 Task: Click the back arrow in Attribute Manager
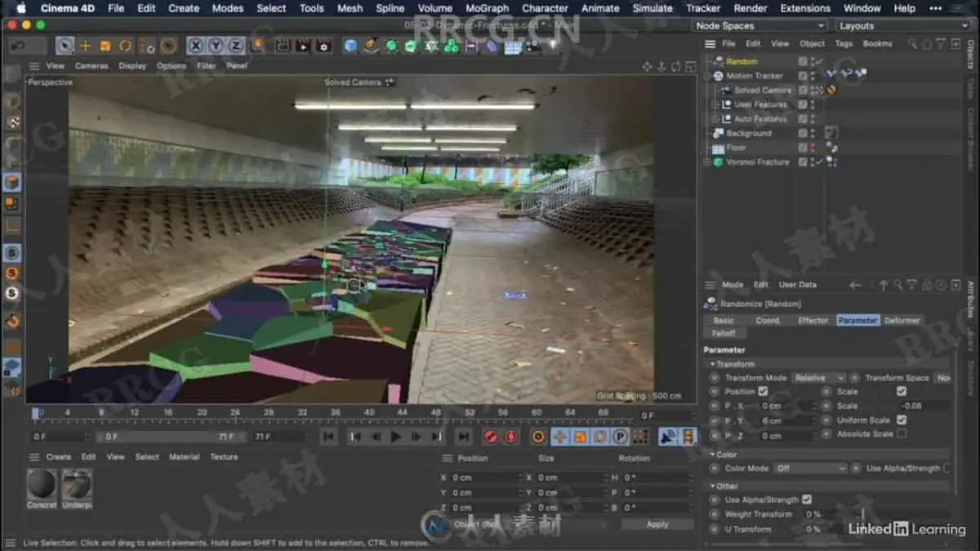pos(855,285)
